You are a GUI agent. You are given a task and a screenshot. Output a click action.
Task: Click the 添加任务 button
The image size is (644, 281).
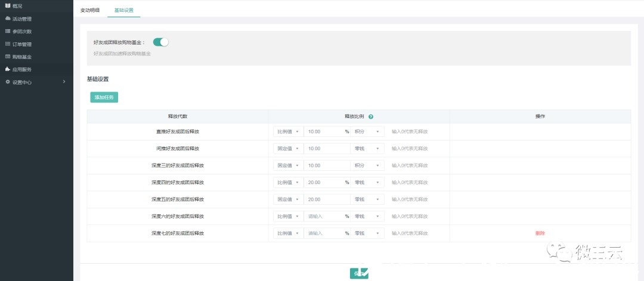[104, 97]
